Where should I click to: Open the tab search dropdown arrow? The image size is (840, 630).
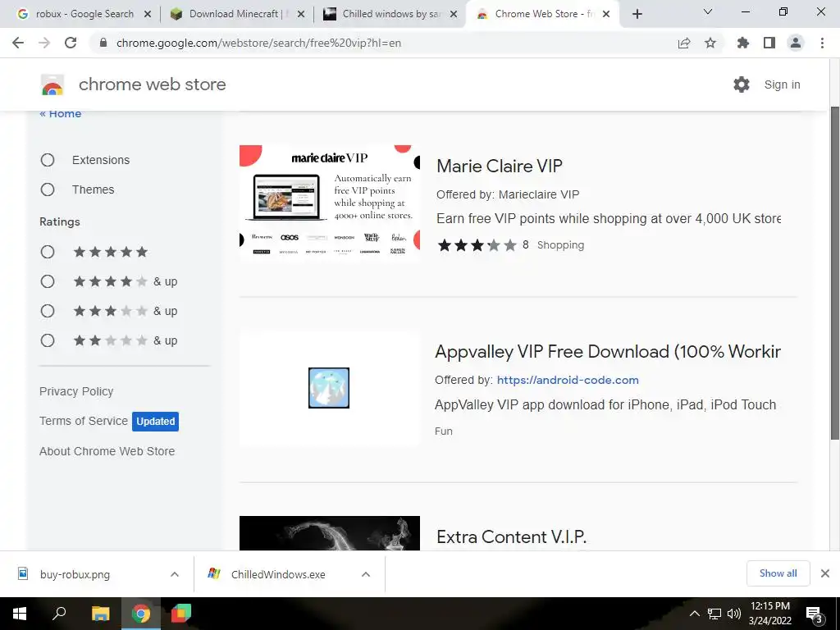(x=708, y=11)
